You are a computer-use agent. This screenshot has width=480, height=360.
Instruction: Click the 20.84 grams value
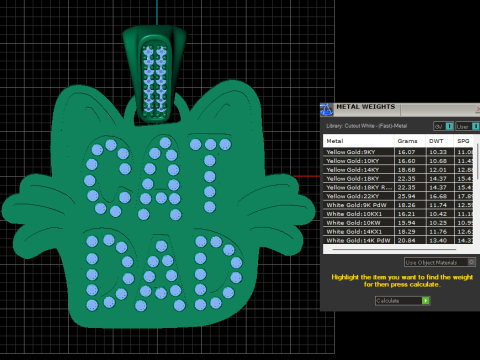click(406, 240)
